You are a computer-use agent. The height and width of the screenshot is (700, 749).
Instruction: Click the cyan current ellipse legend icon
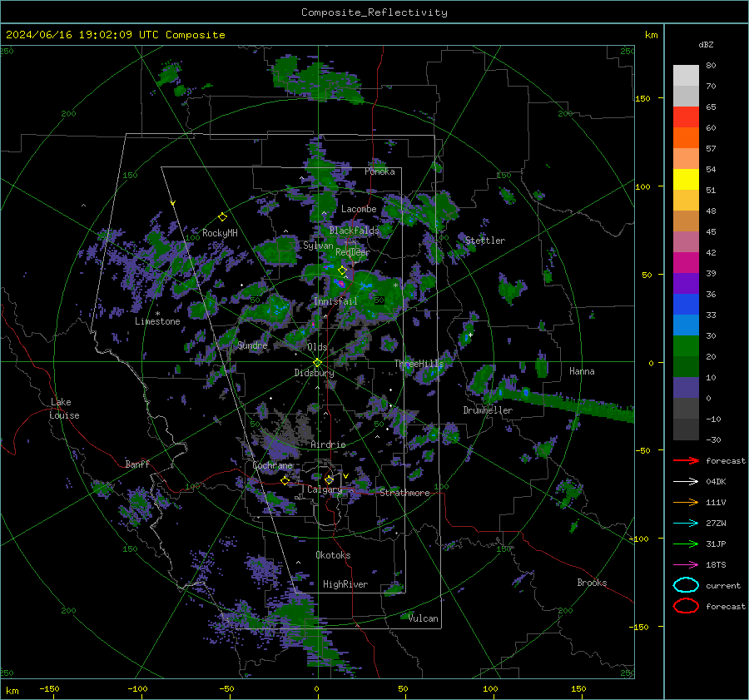coord(686,585)
